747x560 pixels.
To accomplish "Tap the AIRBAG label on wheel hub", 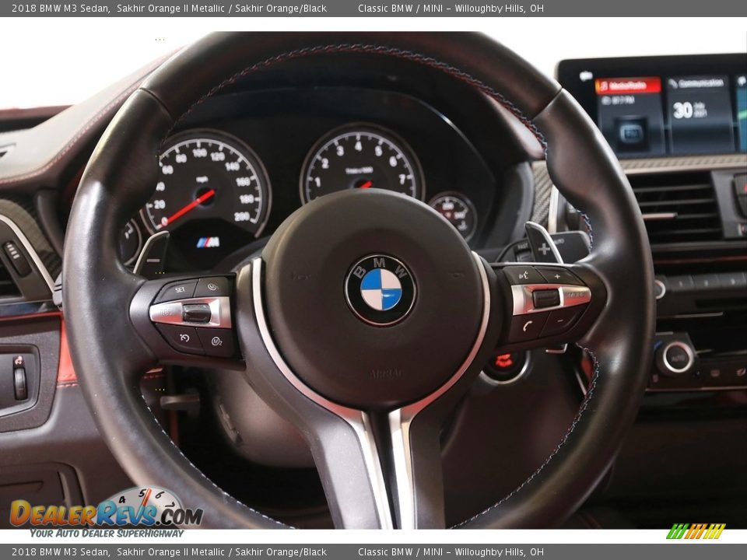I will pos(387,374).
